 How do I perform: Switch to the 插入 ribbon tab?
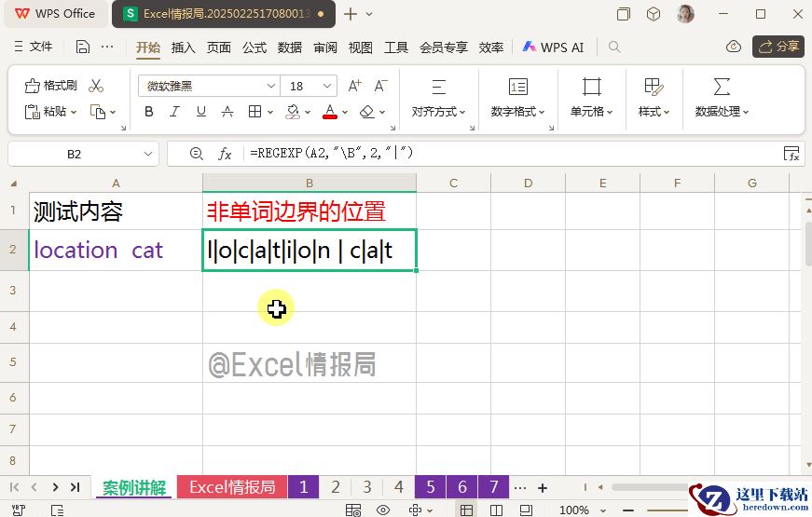coord(184,48)
